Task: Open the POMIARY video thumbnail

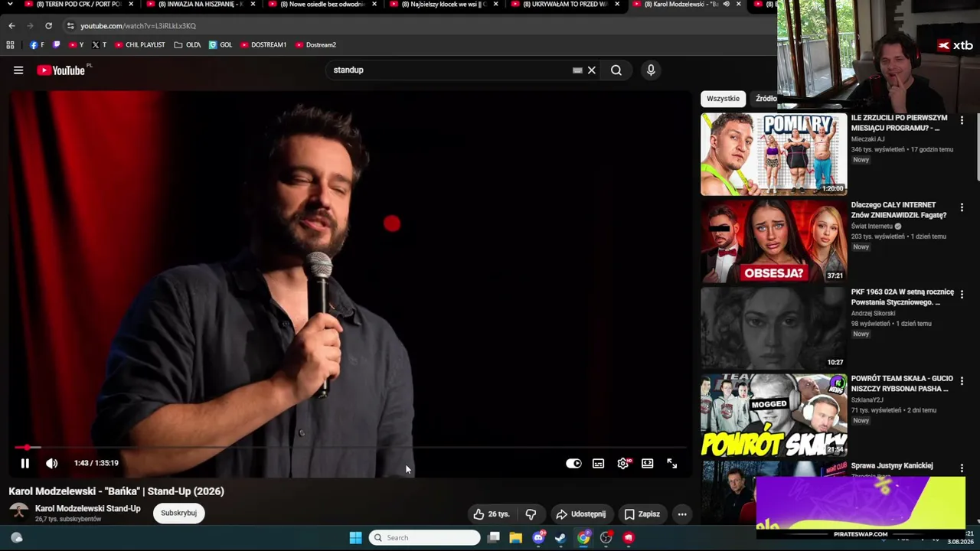Action: (774, 155)
